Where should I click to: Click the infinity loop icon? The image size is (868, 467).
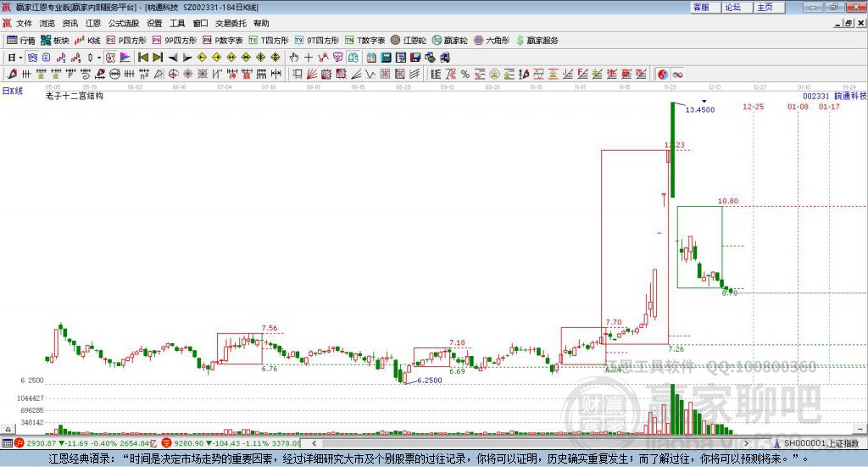pos(677,74)
